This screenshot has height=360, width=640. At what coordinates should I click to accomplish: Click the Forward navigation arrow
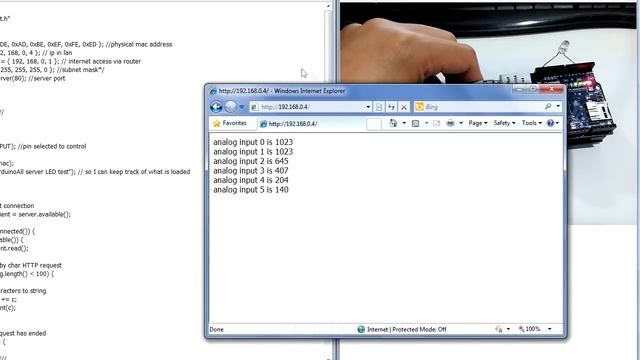coord(231,107)
